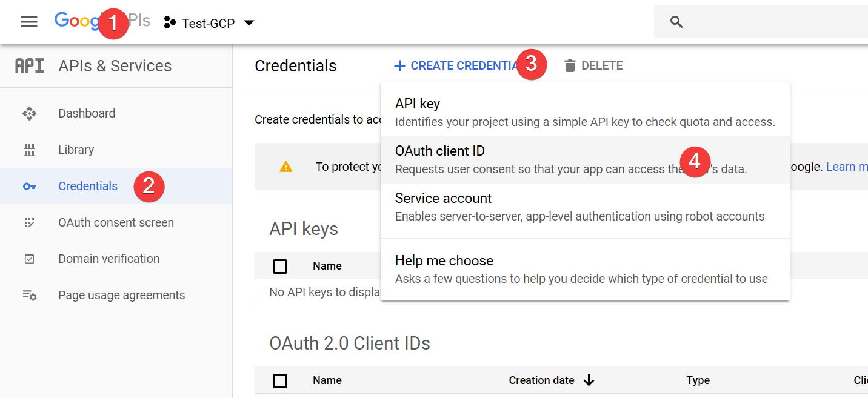Click the search magnifier icon
This screenshot has width=868, height=398.
point(676,22)
